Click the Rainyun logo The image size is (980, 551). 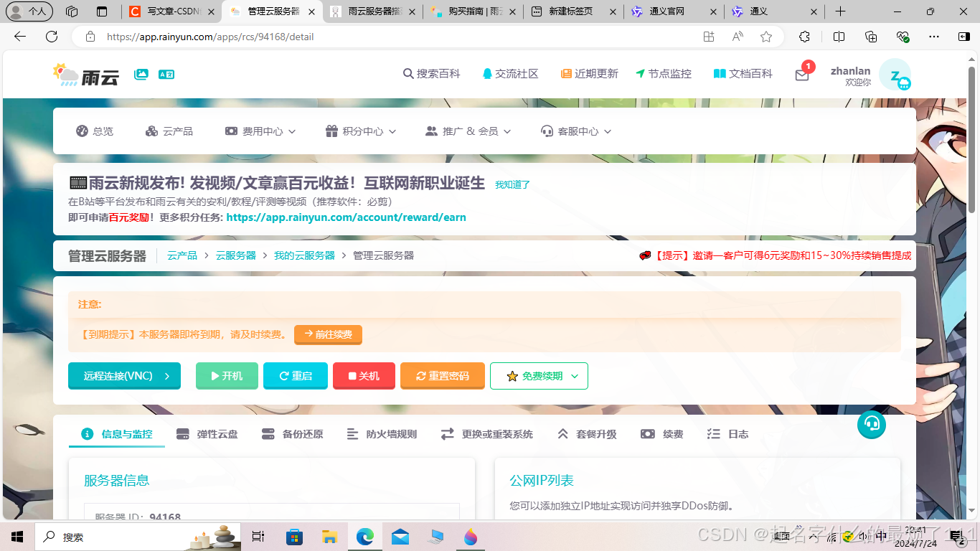[86, 75]
